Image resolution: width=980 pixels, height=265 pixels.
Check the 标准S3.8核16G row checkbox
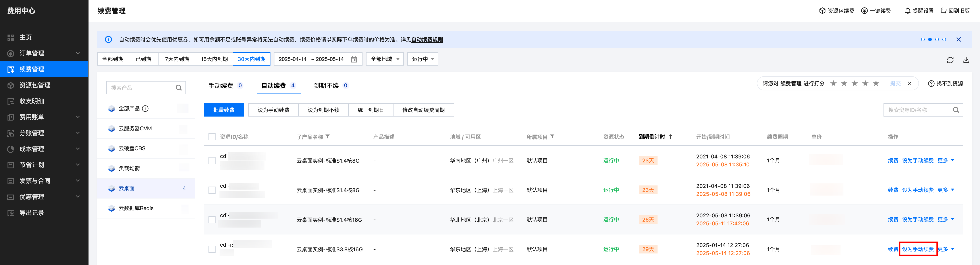pyautogui.click(x=212, y=249)
